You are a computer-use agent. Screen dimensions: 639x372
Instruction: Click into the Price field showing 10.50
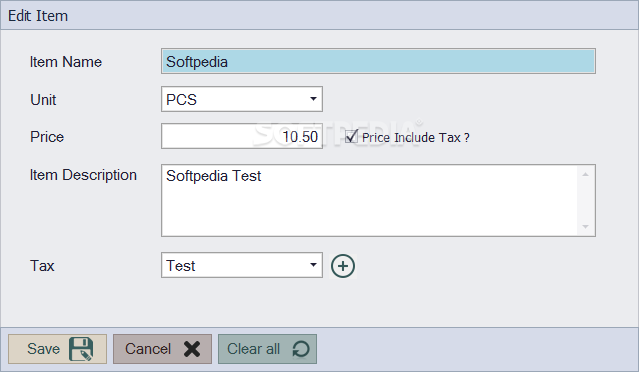coord(242,136)
